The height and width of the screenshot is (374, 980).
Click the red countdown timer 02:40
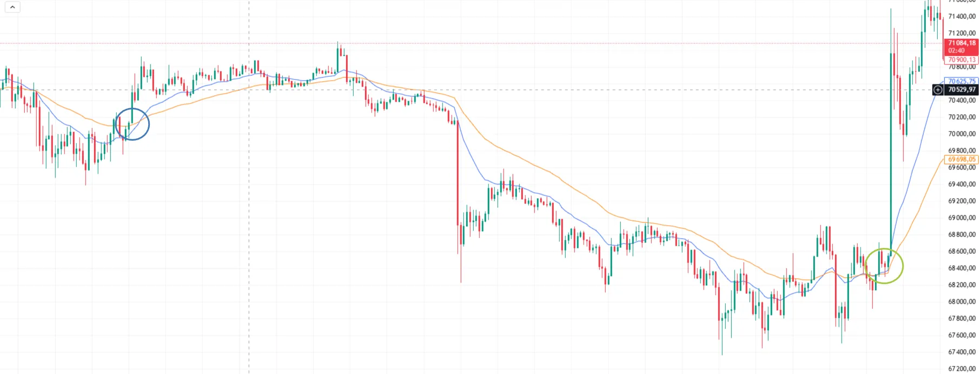pyautogui.click(x=956, y=50)
